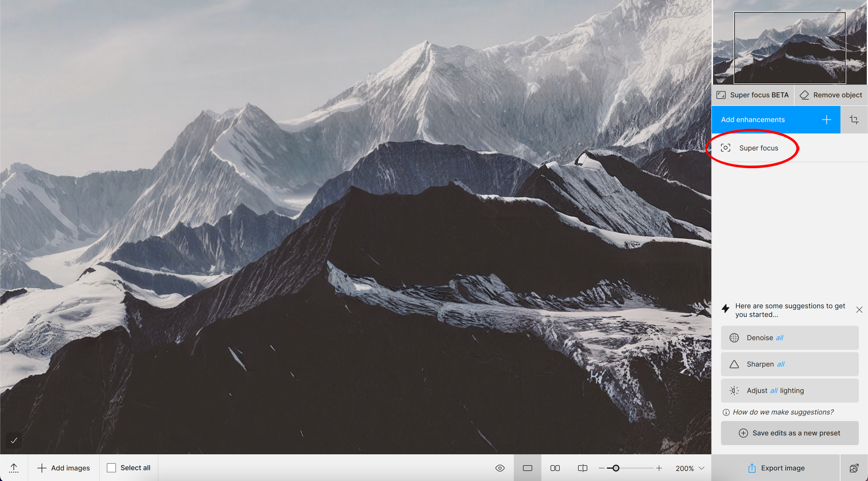Switch to single image view

[527, 468]
